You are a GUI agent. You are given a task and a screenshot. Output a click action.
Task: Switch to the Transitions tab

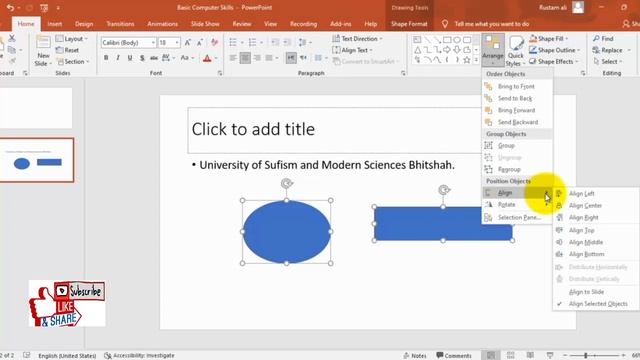[x=120, y=24]
